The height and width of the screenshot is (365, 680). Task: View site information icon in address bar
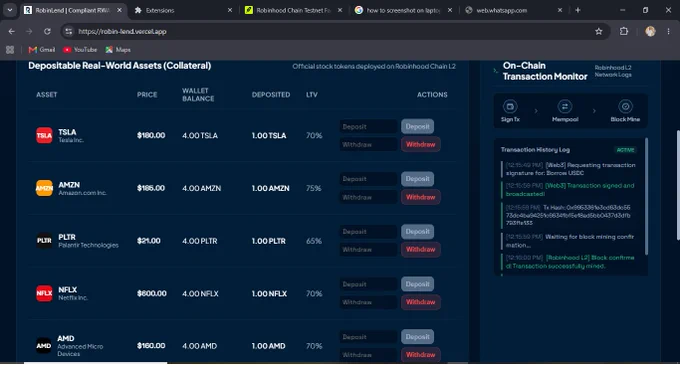tap(69, 31)
